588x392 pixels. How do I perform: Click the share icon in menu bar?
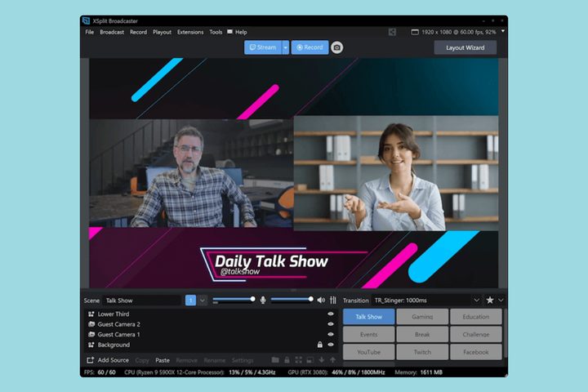coord(393,32)
